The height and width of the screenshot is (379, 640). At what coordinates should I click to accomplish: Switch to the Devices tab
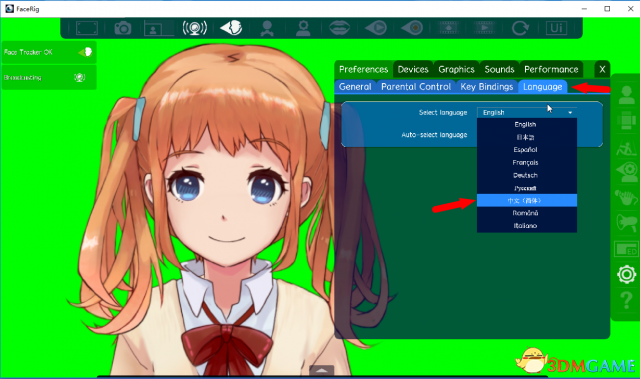point(413,69)
